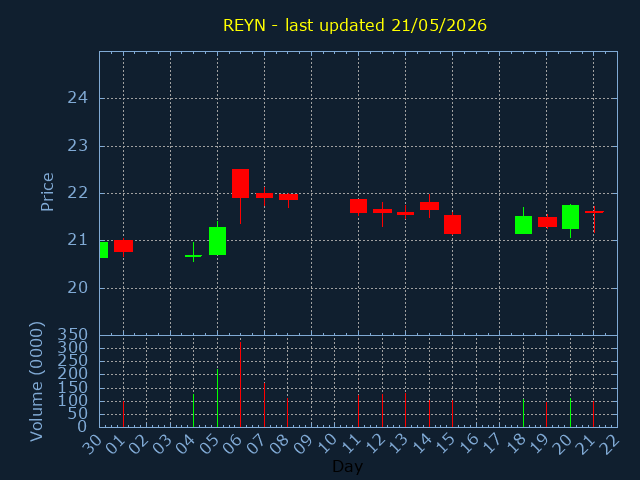This screenshot has height=480, width=640.
Task: Click the Volume (0000) axis label
Action: pos(37,382)
